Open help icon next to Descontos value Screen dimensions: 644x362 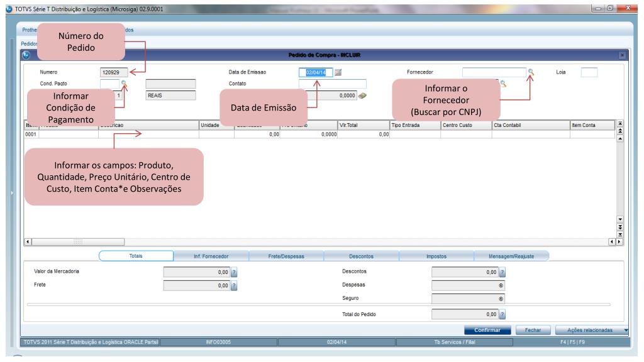pyautogui.click(x=502, y=272)
